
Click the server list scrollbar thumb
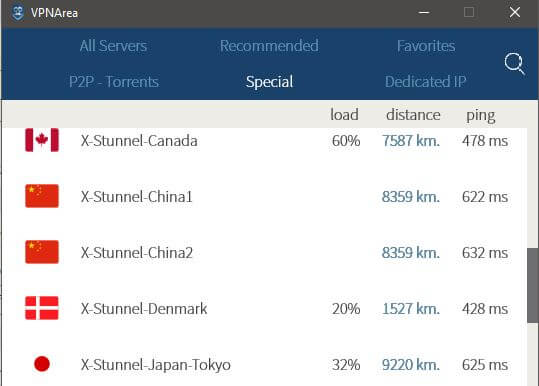coord(533,285)
